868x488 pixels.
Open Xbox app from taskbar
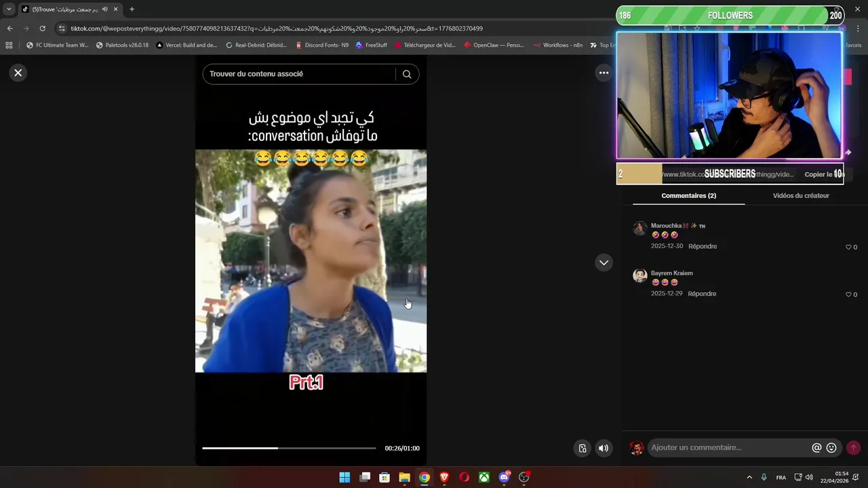pos(484,477)
